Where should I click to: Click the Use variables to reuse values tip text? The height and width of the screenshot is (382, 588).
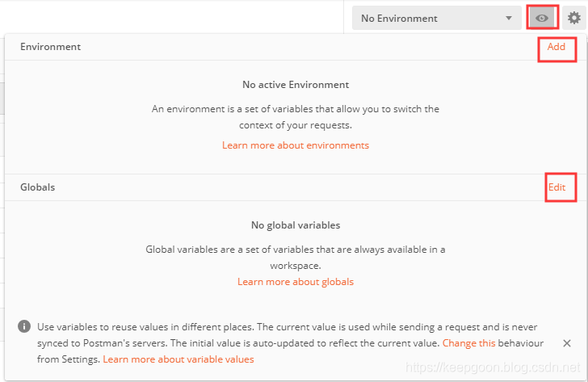point(288,343)
